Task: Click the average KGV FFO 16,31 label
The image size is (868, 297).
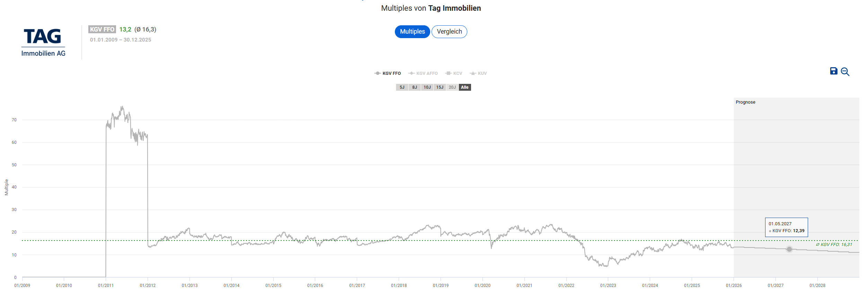Action: click(834, 245)
